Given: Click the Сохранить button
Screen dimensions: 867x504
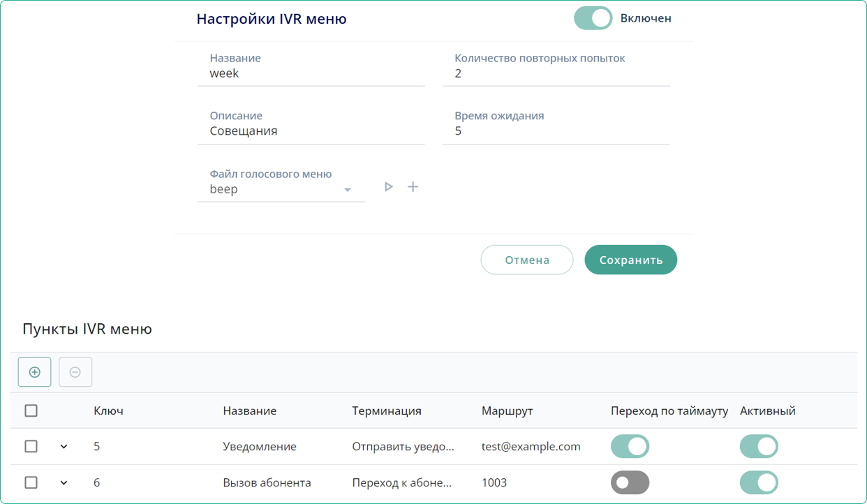Looking at the screenshot, I should [630, 260].
